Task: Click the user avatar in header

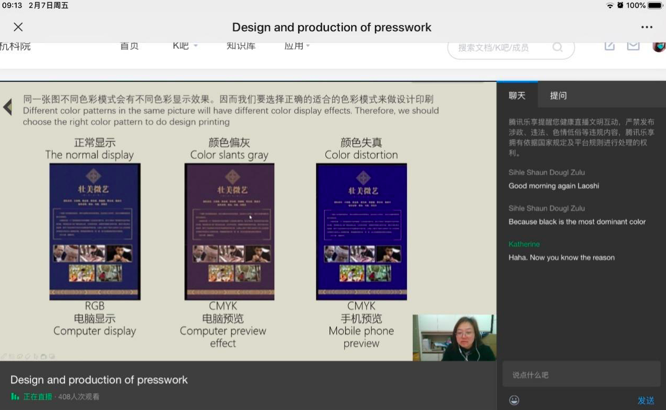Action: click(x=659, y=46)
